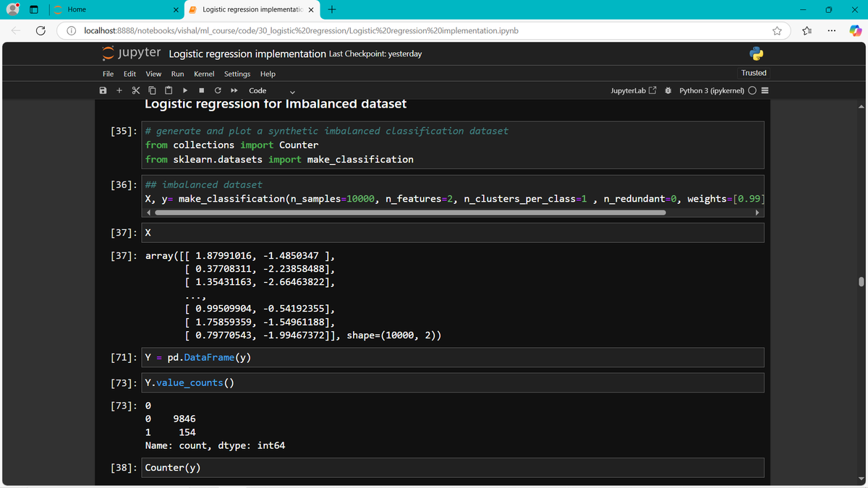
Task: Click the Name: count, dtype: int64 line
Action: point(215,445)
